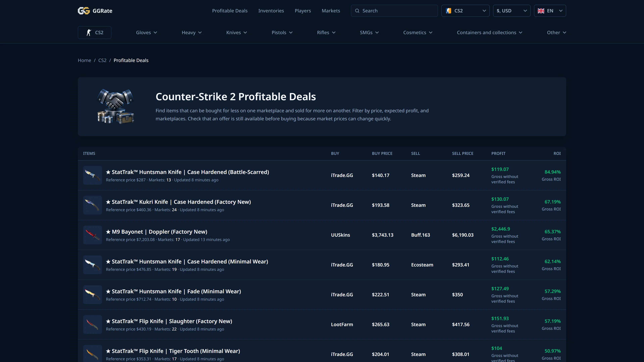Click the $3,743.13 buy price
This screenshot has width=644, height=362.
(383, 235)
